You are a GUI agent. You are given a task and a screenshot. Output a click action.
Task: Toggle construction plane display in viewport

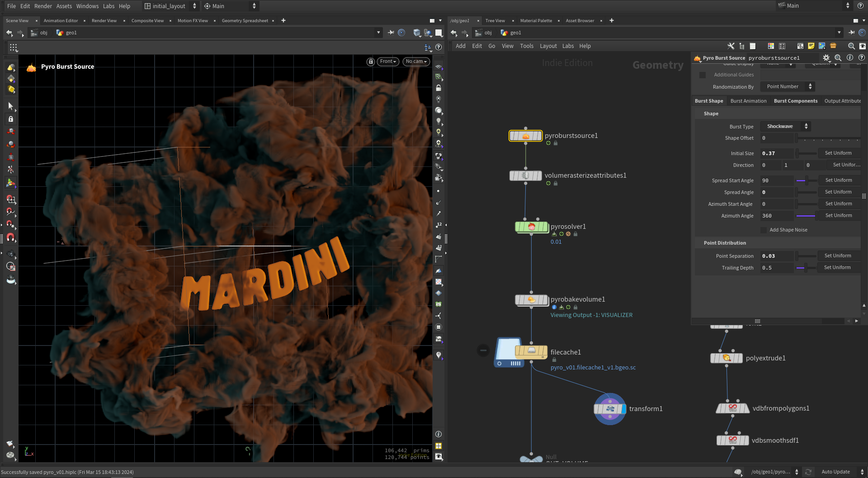(x=439, y=77)
